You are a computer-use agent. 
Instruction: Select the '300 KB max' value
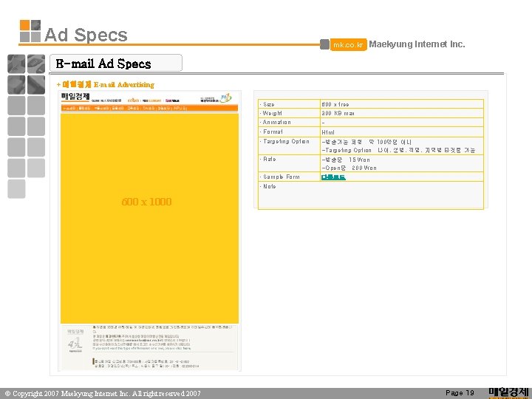click(338, 113)
